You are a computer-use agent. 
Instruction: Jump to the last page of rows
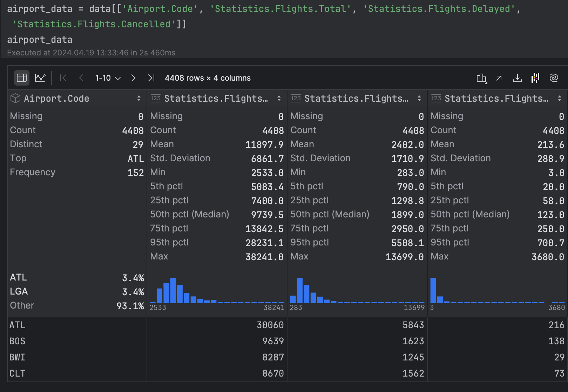tap(151, 78)
